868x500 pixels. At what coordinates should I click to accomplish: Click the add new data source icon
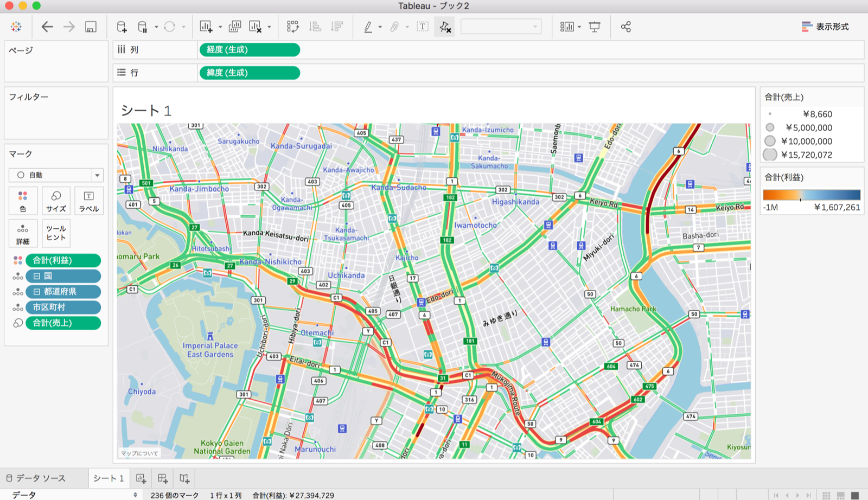click(122, 27)
